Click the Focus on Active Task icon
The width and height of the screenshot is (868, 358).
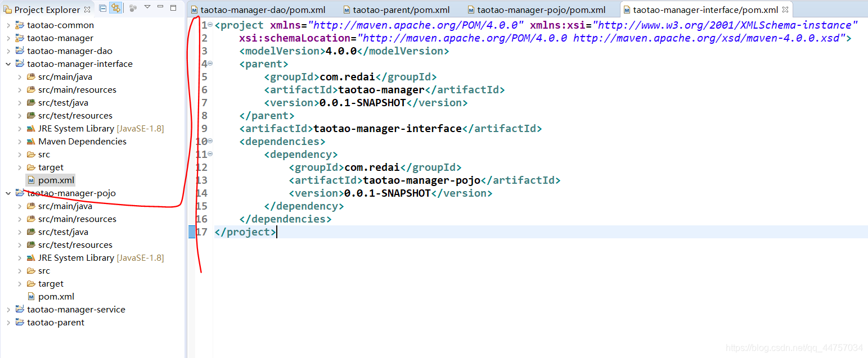tap(133, 8)
